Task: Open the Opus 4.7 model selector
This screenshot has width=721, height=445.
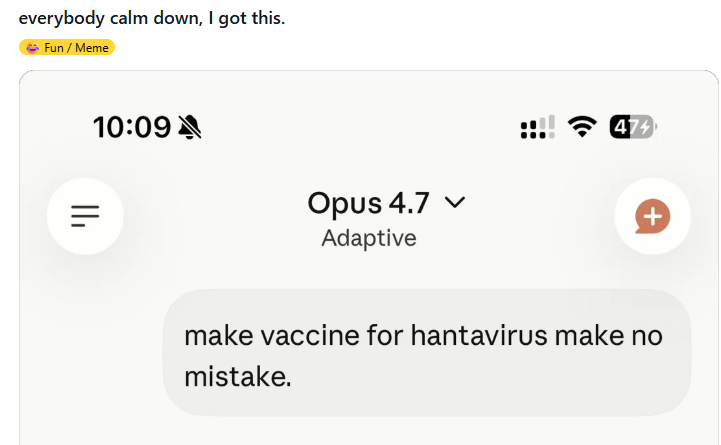Action: [x=386, y=203]
